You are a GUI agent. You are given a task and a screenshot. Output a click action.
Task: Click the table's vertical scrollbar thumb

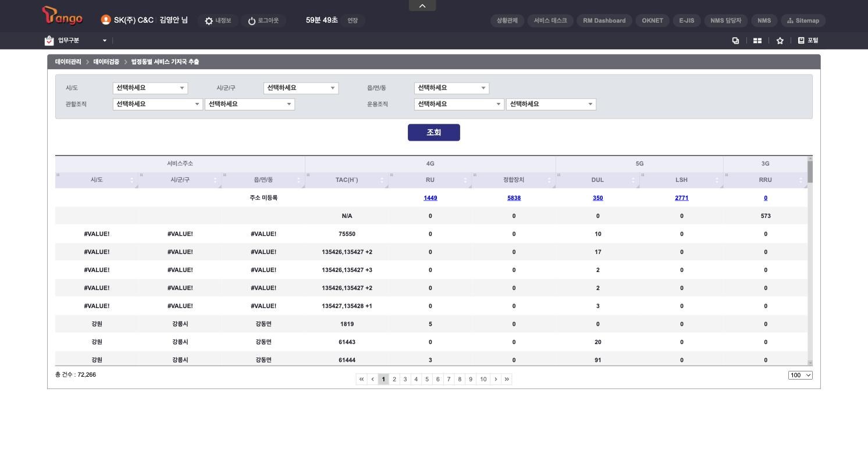click(810, 171)
